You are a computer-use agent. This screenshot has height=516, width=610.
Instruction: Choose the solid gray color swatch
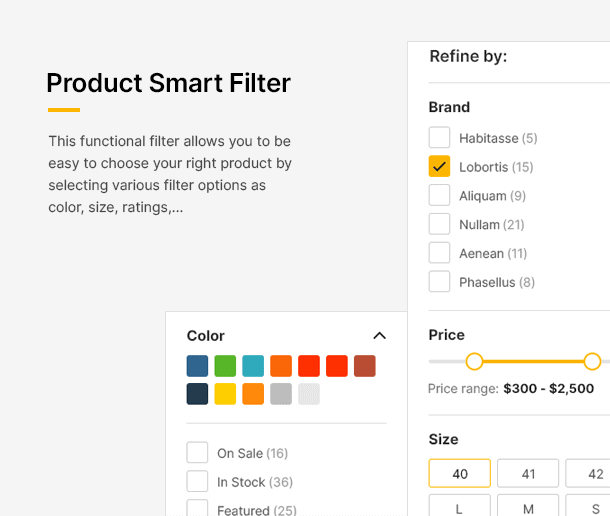click(x=281, y=394)
